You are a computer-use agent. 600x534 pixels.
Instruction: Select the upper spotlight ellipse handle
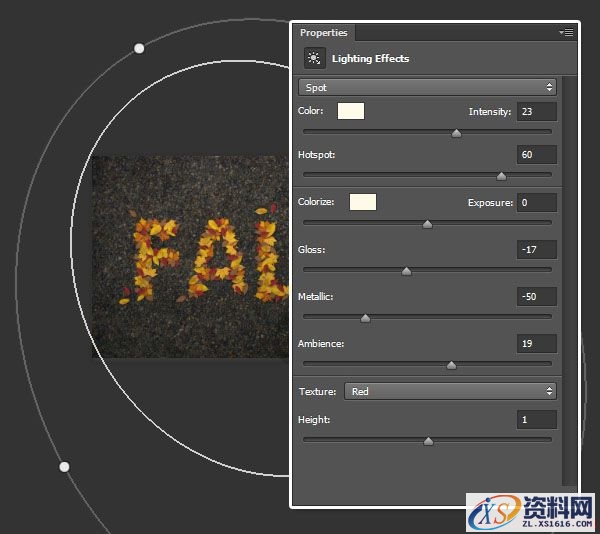[x=139, y=48]
